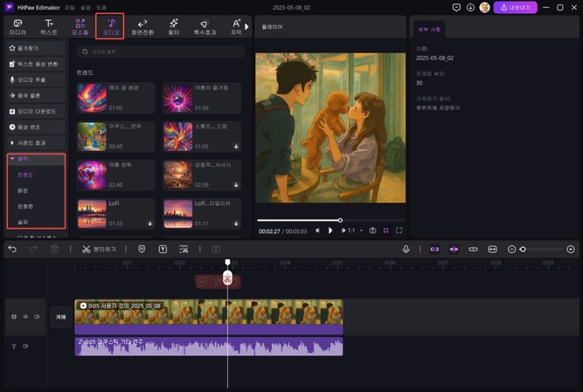Screen dimensions: 583x392
Task: Select the 00:40 acoustic track thumbnail
Action: (x=92, y=136)
